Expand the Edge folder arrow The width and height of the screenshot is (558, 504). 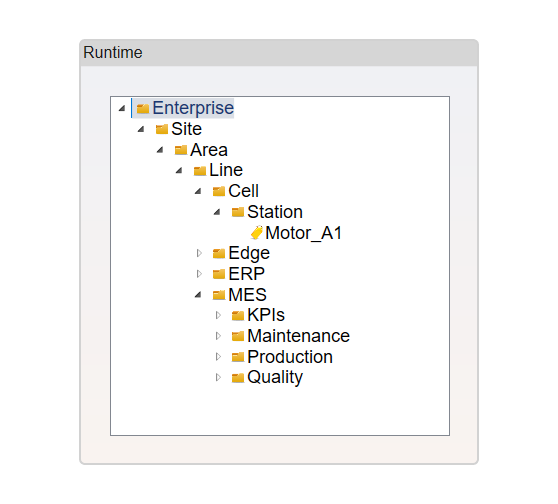199,253
